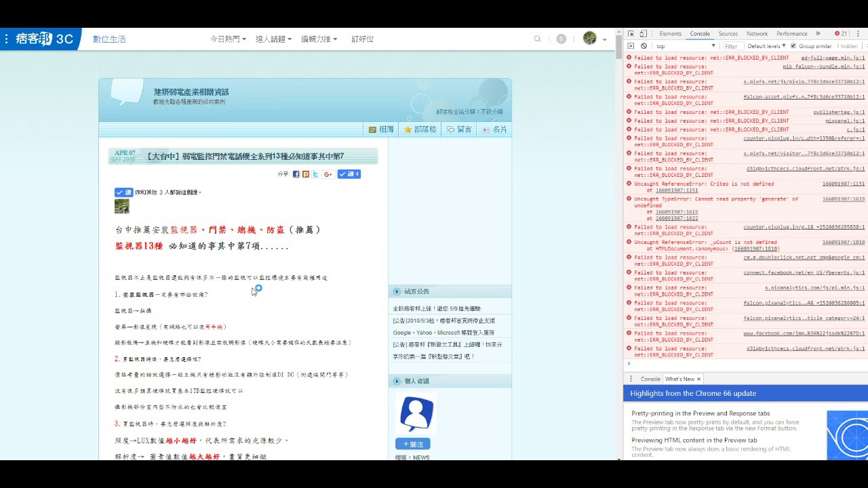The image size is (868, 488).
Task: Expand the 編輯力推 dropdown menu
Action: coord(319,39)
